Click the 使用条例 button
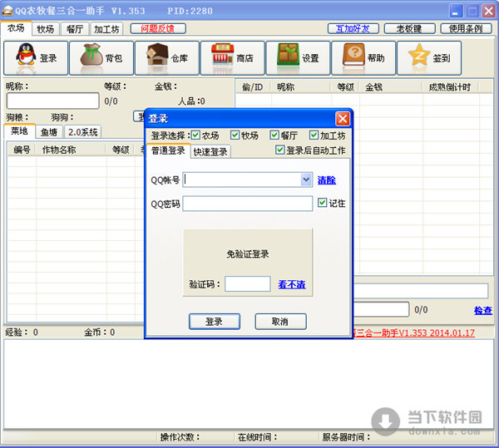This screenshot has width=499, height=448. (x=466, y=28)
